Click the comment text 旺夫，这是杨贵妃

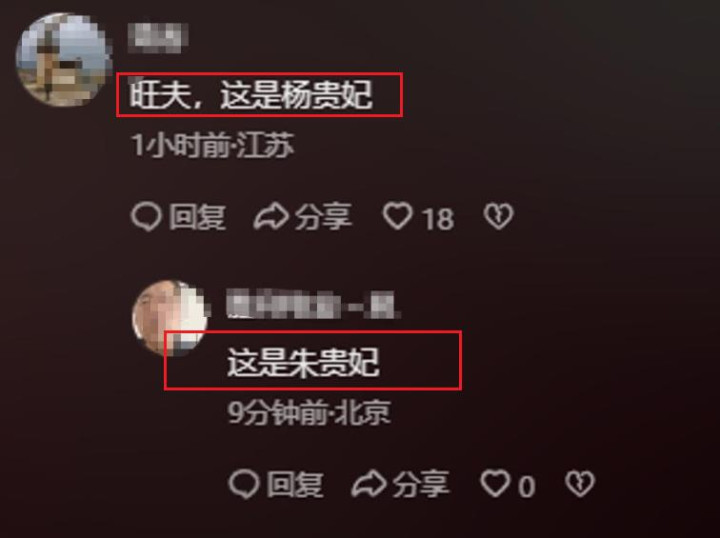[x=251, y=95]
